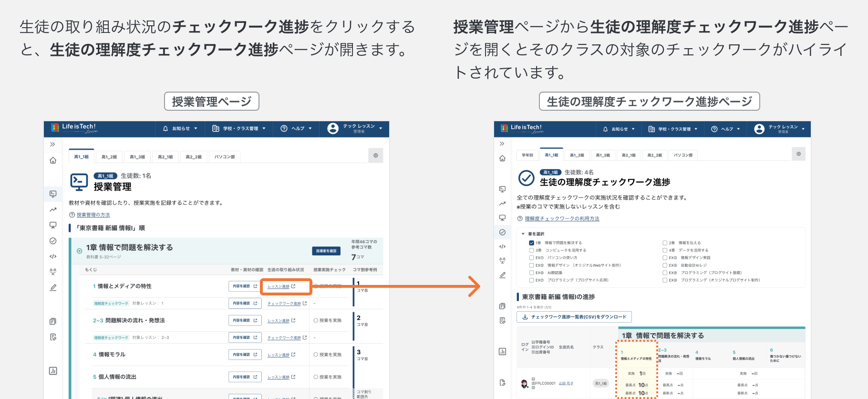Check 4章 データを活用する checkbox
This screenshot has height=399, width=868.
[x=665, y=250]
